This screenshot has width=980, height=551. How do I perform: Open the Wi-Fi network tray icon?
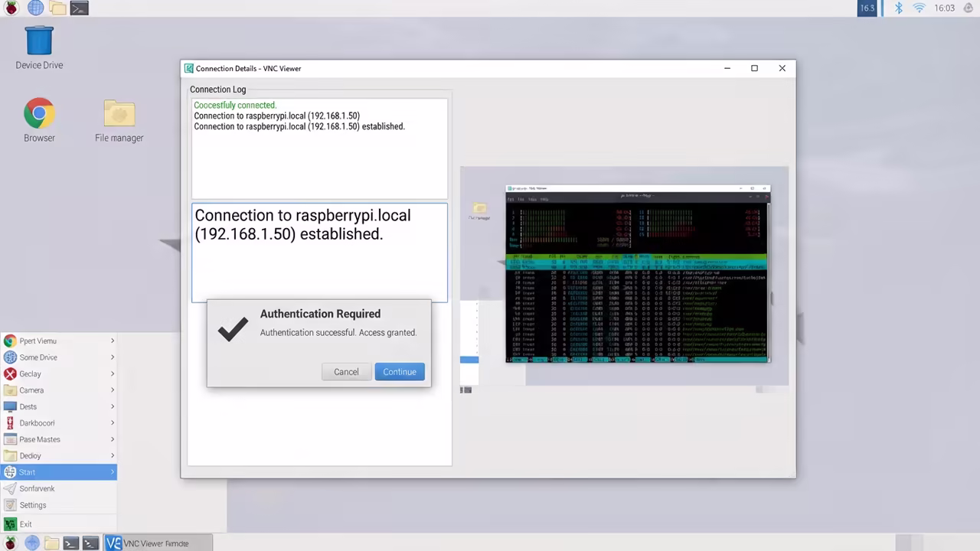(919, 8)
